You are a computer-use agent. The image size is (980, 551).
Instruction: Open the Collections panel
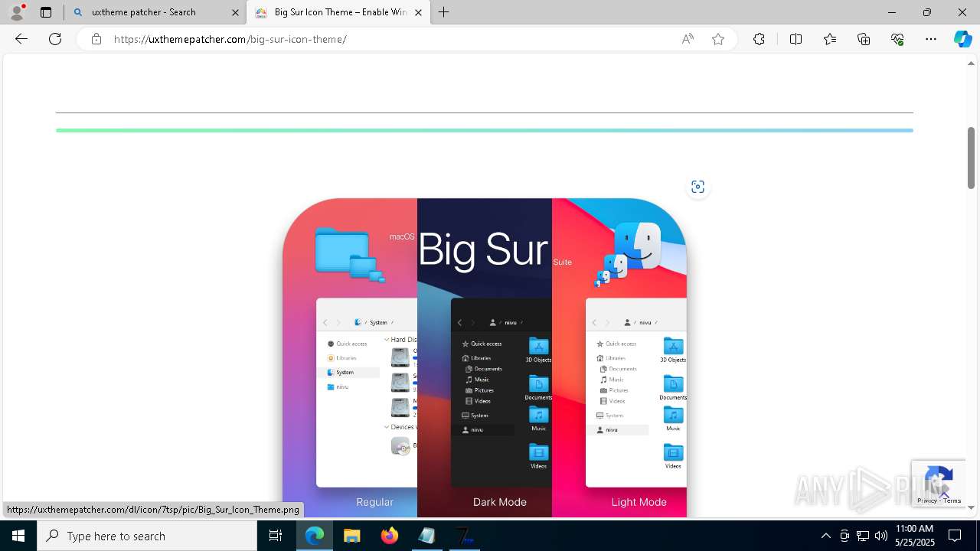pyautogui.click(x=864, y=39)
